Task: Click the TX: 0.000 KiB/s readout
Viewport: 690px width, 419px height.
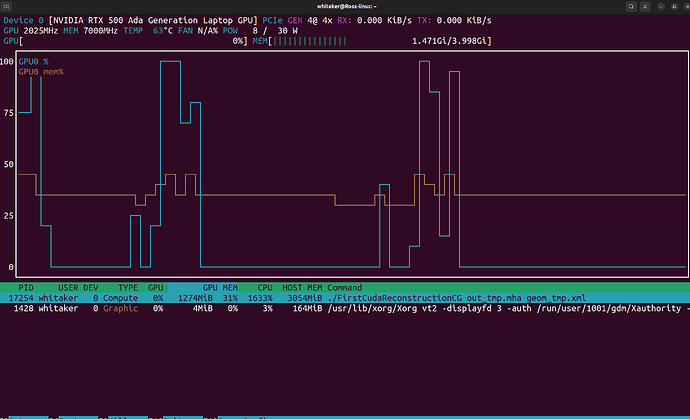Action: 454,21
